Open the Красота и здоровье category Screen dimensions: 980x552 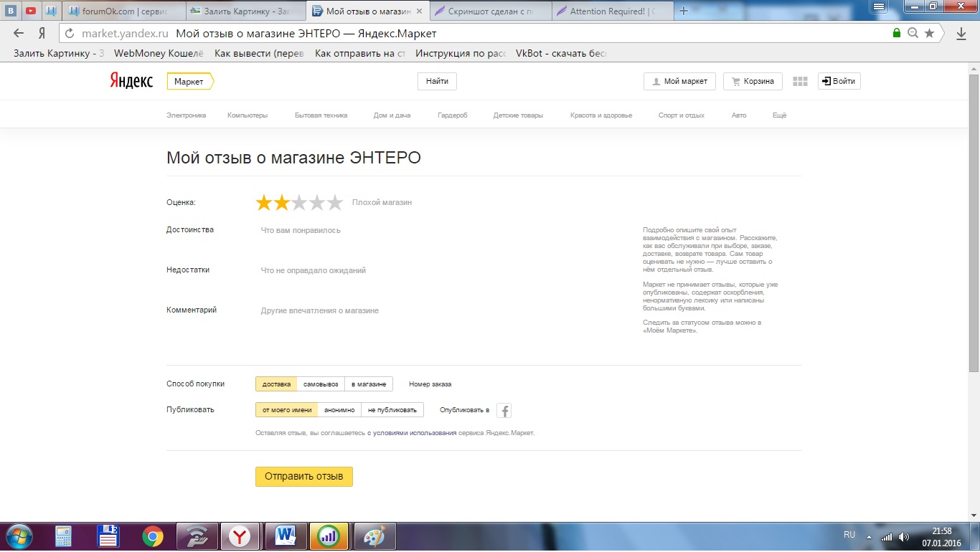click(601, 115)
